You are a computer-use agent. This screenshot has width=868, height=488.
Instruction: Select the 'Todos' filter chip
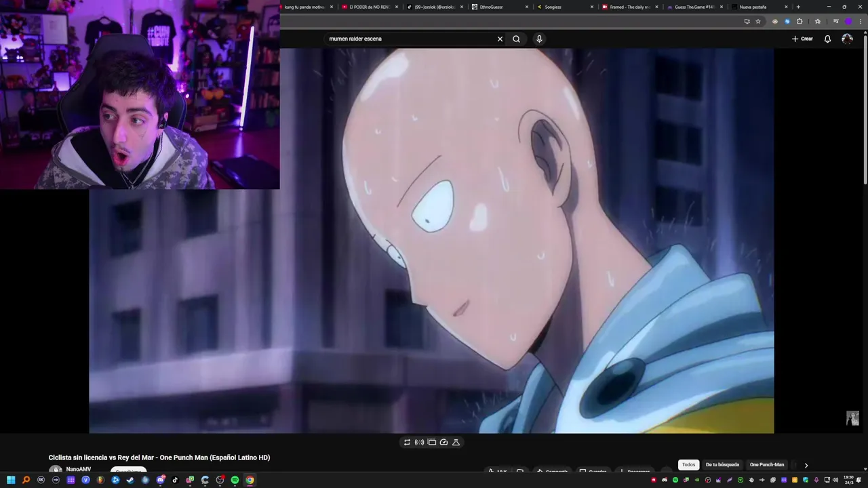coord(688,465)
